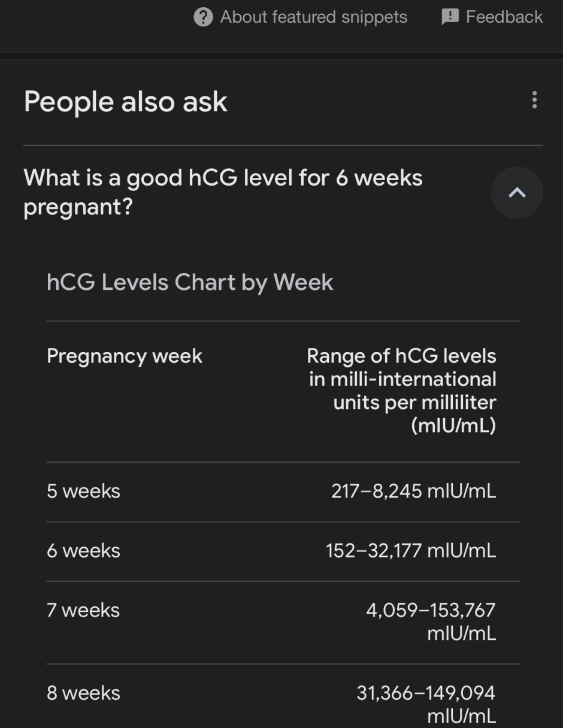The height and width of the screenshot is (728, 563).
Task: Select the hCG Levels Chart by Week title
Action: (190, 282)
